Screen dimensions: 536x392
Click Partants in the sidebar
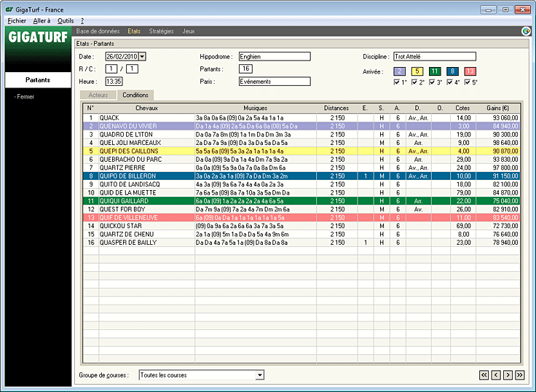(38, 80)
